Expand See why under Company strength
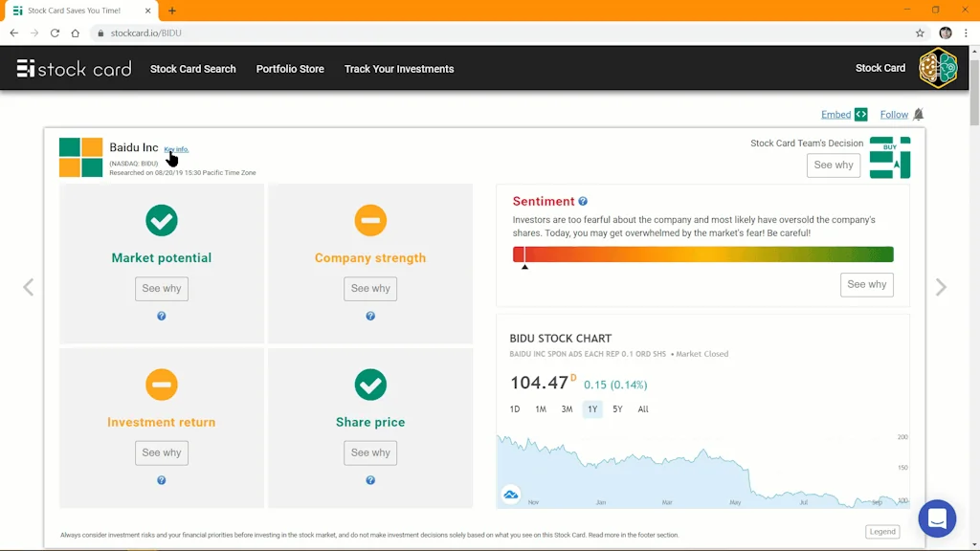The image size is (980, 551). 370,289
